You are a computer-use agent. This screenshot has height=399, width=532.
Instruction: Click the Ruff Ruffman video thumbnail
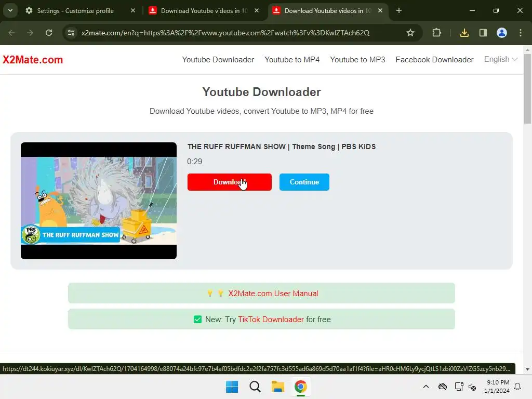pyautogui.click(x=98, y=201)
